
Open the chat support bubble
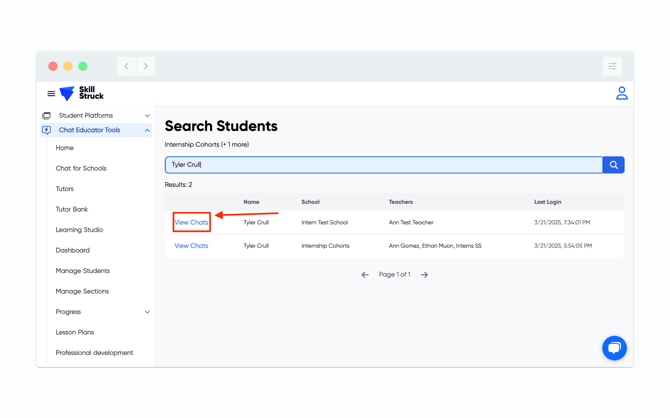click(x=614, y=347)
